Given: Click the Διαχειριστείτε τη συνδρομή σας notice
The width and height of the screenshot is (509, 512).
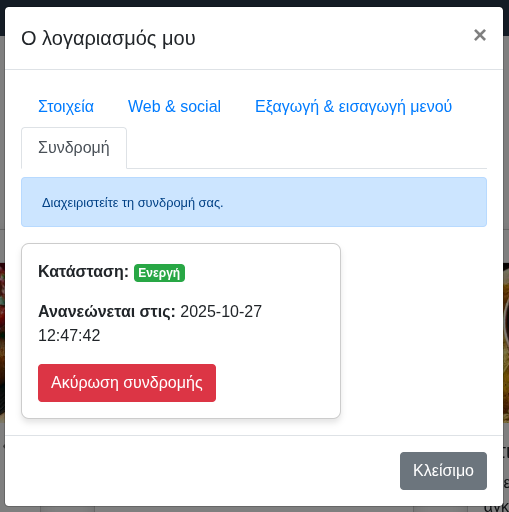Looking at the screenshot, I should (254, 202).
